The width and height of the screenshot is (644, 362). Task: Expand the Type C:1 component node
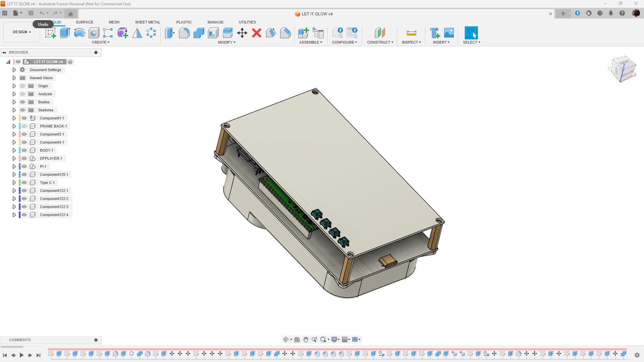[14, 183]
